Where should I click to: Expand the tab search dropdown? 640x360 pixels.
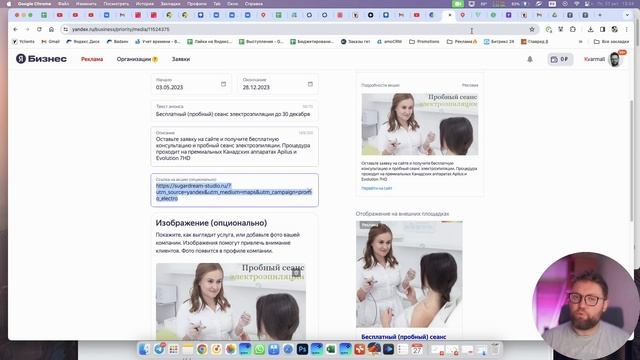pos(627,15)
